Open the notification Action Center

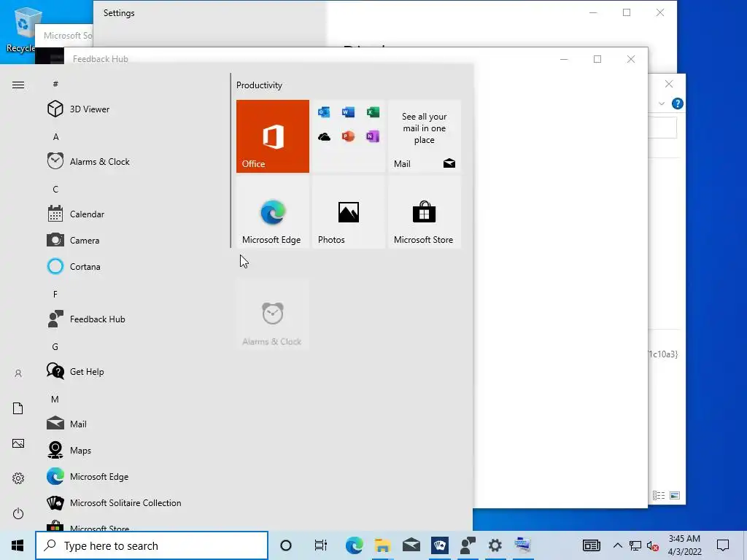coord(723,545)
